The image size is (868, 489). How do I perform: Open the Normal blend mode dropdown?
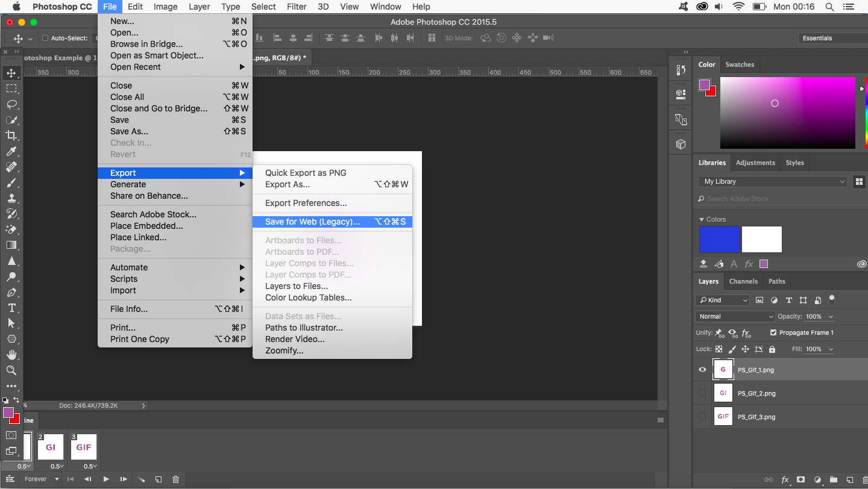tap(735, 316)
